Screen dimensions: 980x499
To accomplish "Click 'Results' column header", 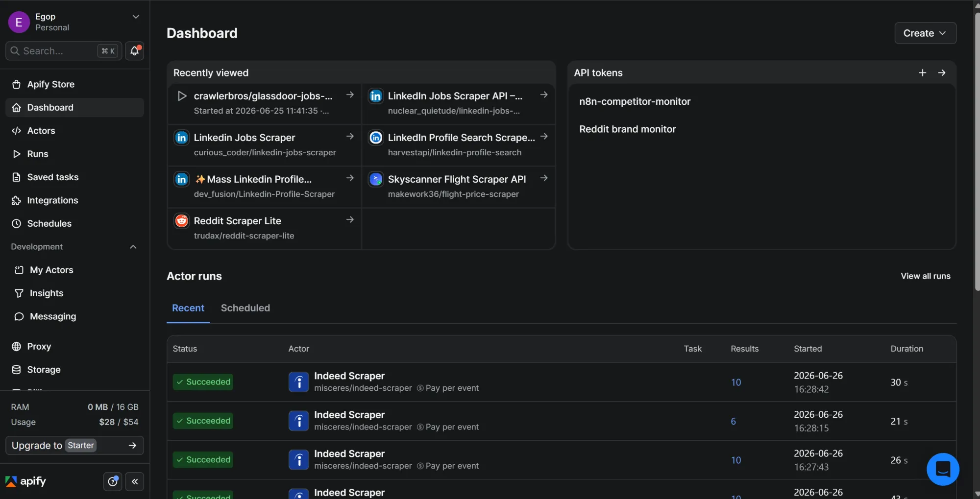I will pyautogui.click(x=744, y=349).
